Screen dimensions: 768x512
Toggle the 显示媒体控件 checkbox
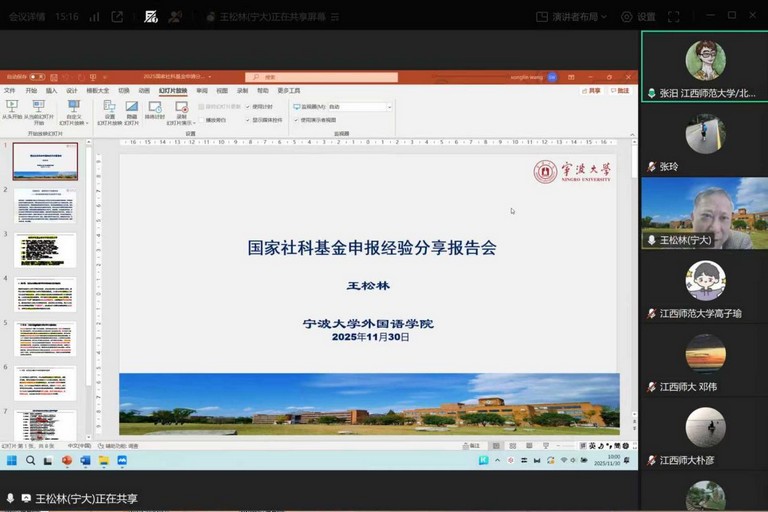[x=248, y=119]
